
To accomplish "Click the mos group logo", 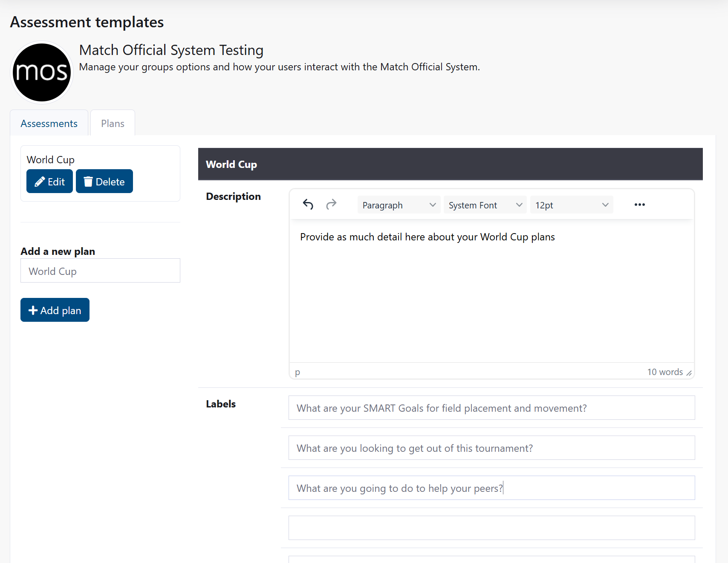I will 41,72.
